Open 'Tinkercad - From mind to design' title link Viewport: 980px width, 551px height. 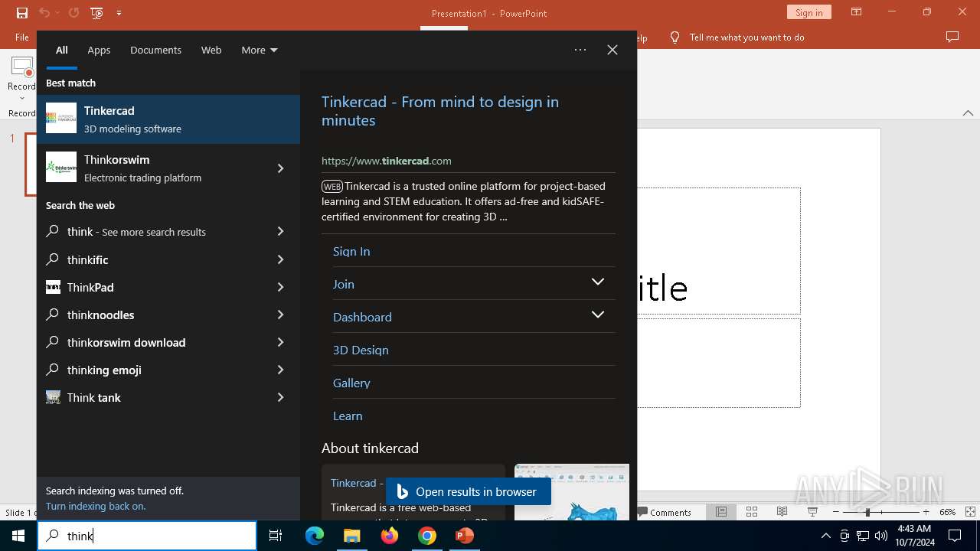(440, 111)
